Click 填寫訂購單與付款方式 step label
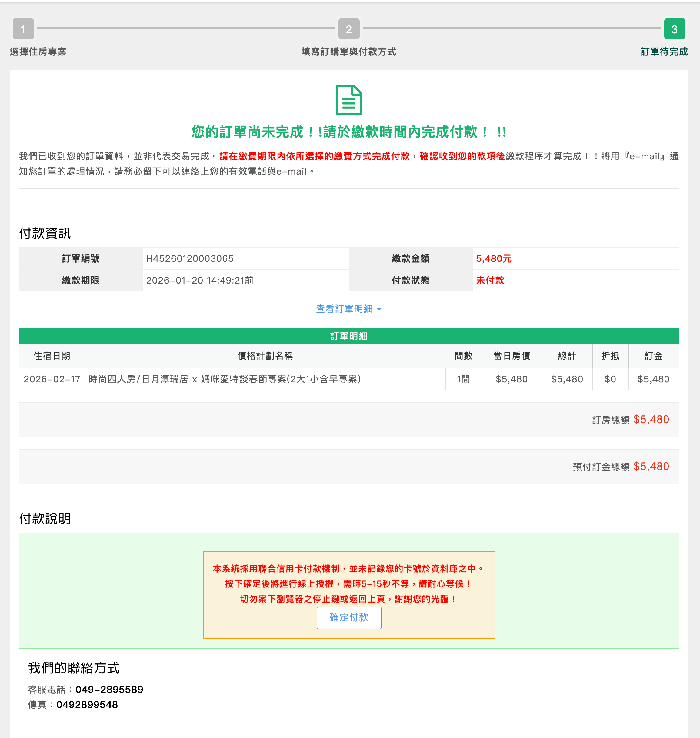Screen dimensions: 700x738 point(348,52)
